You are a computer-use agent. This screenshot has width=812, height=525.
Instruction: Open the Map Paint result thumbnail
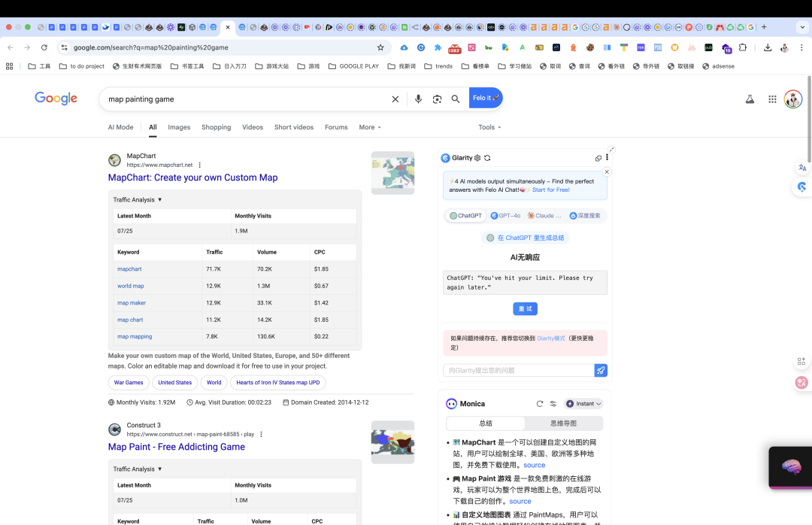pyautogui.click(x=392, y=442)
